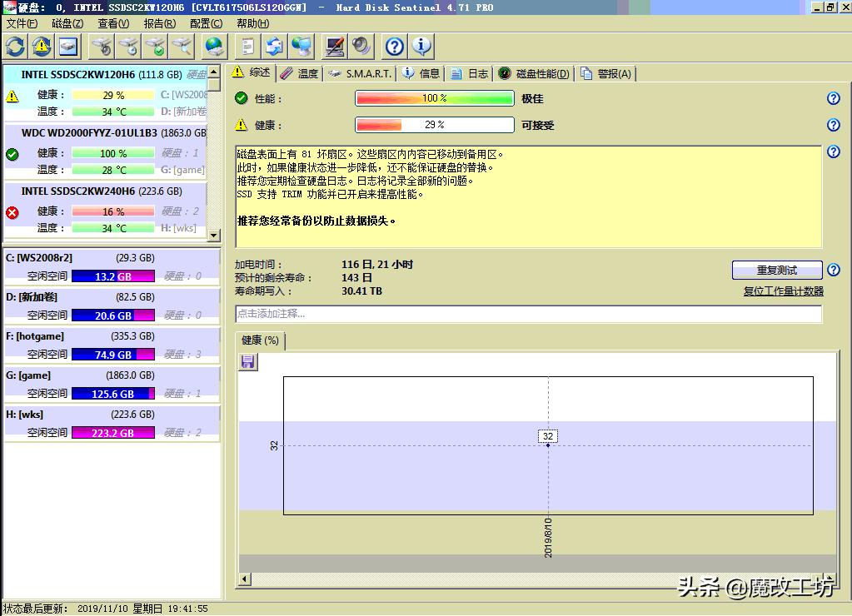Click the speaker sound icon in toolbar
This screenshot has width=852, height=616.
361,46
